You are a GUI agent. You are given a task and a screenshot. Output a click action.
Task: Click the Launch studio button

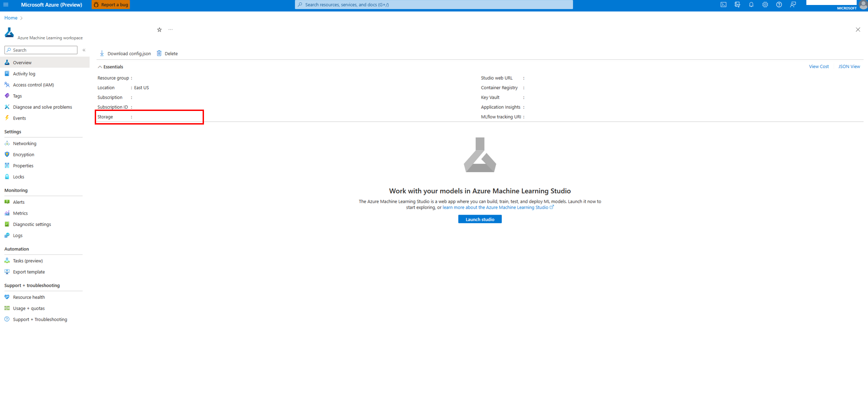point(480,219)
